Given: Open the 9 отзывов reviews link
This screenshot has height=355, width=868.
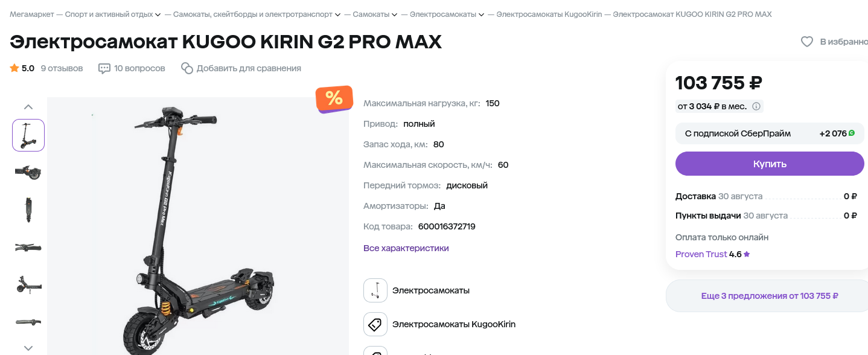Looking at the screenshot, I should 62,68.
